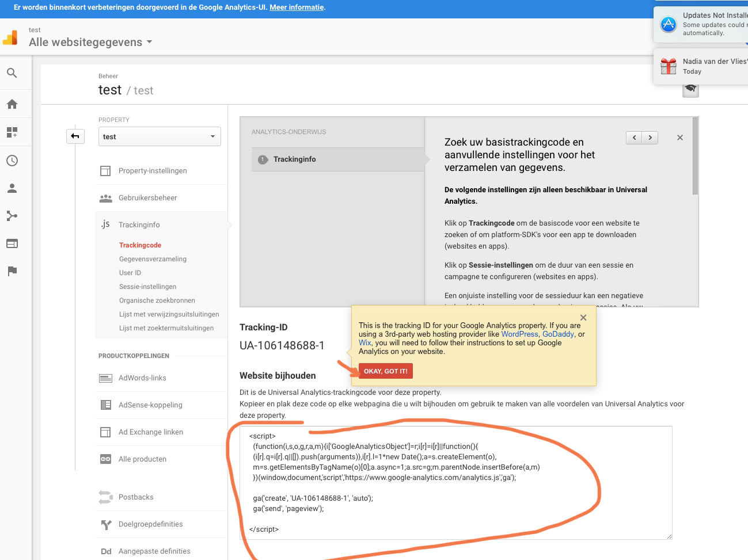
Task: Select Trackinginfo step in education panel
Action: (x=338, y=159)
